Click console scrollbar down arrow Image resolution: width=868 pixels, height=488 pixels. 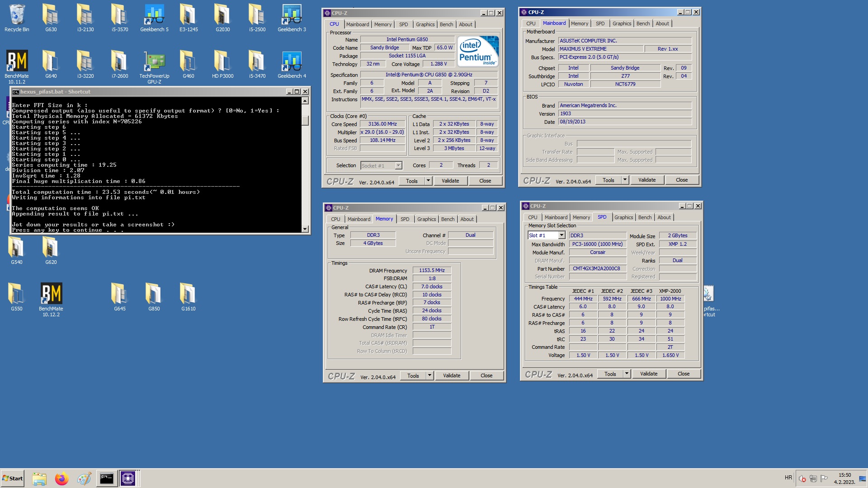coord(305,229)
